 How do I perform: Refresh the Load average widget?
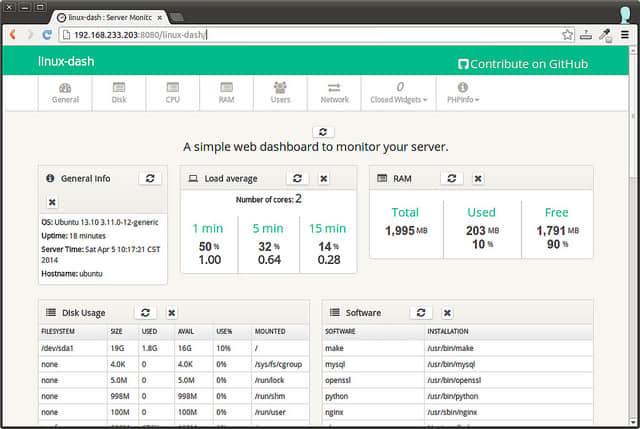(296, 178)
